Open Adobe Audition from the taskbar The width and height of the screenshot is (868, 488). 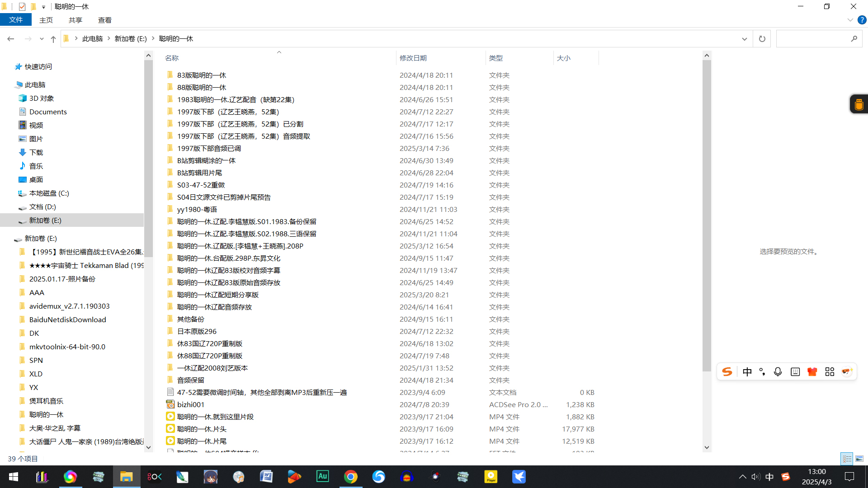pos(322,476)
